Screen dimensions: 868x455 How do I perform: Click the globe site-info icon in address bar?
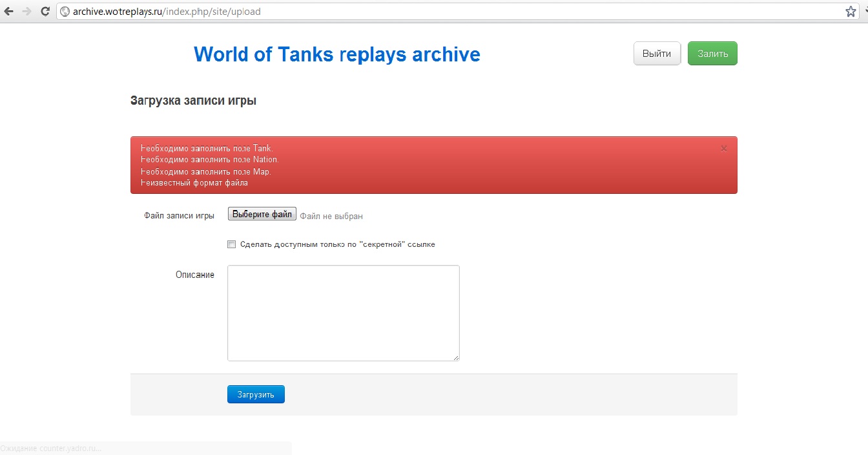click(65, 12)
